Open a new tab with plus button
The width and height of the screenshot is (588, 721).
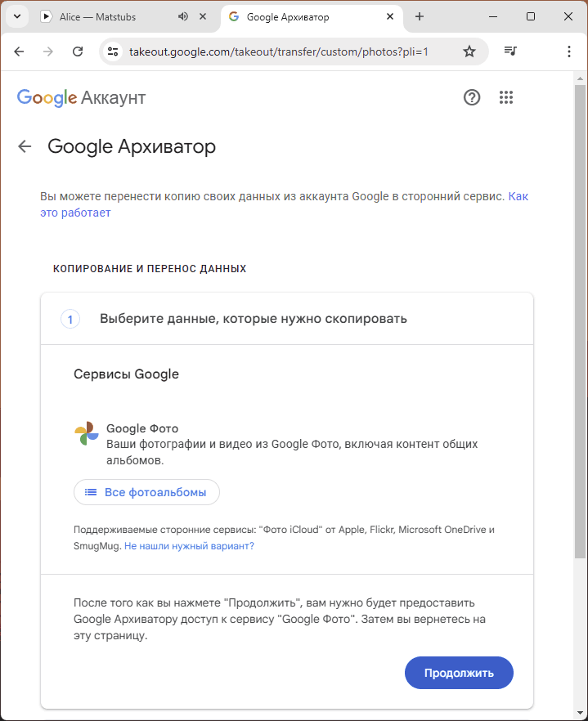coord(420,17)
